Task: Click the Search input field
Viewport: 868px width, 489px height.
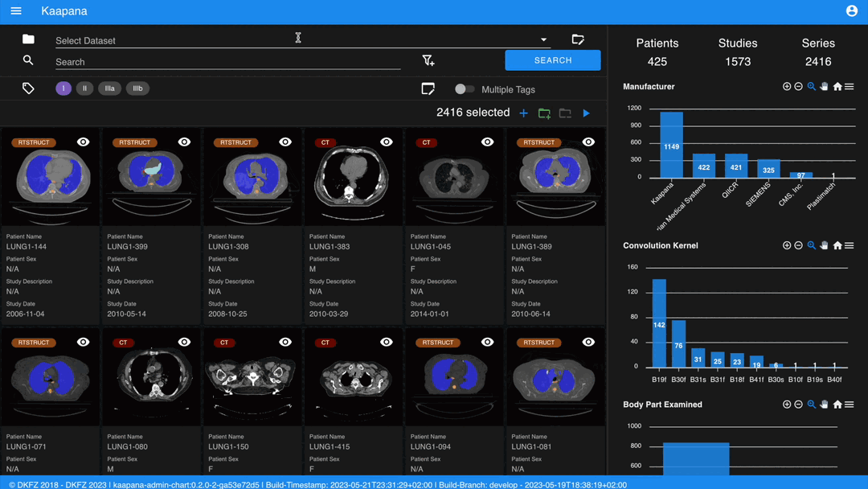Action: [227, 61]
